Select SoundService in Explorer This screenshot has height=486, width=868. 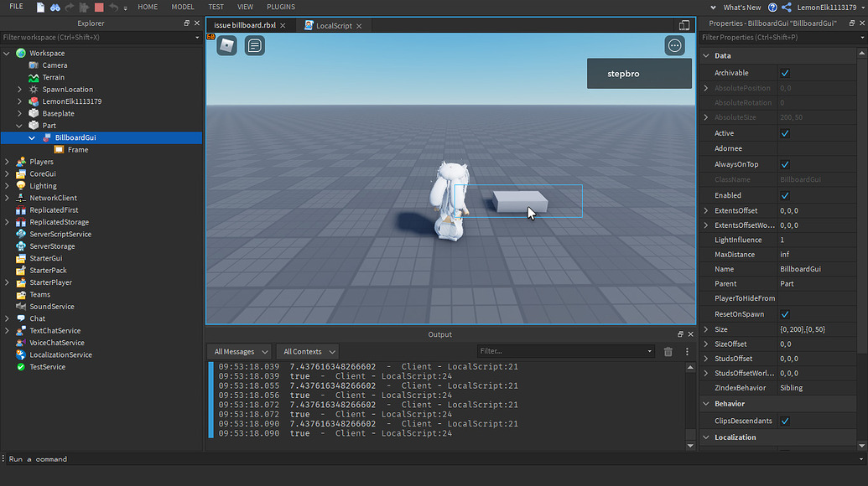coord(52,307)
